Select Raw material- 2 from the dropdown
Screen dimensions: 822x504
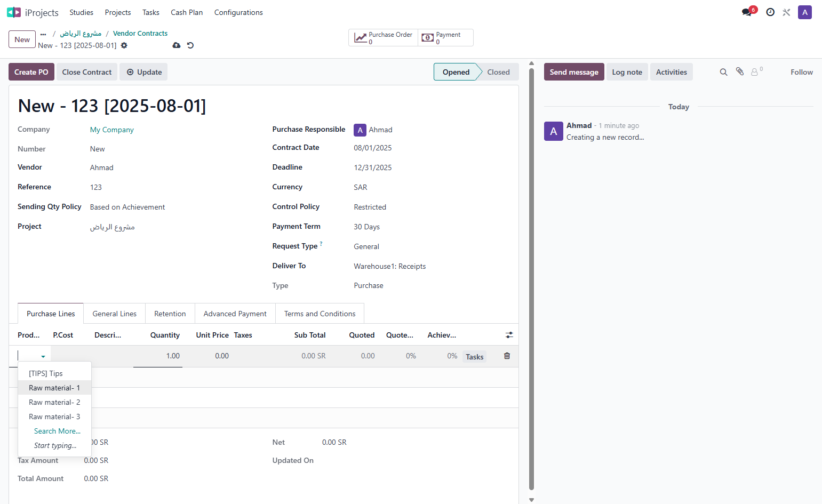[54, 402]
